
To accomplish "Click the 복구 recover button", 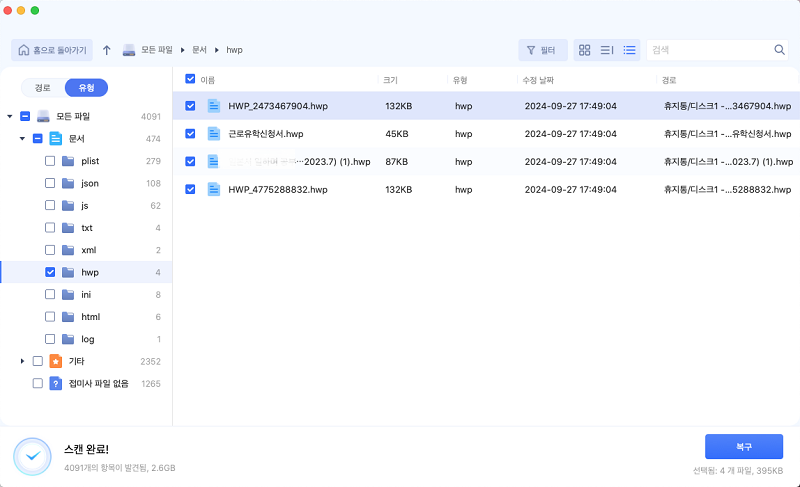I will (743, 446).
